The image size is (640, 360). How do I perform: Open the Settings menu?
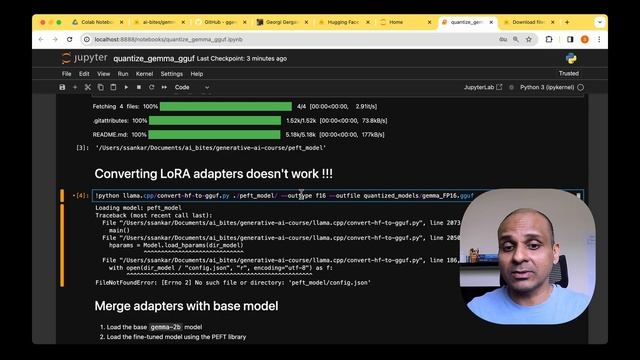click(171, 74)
